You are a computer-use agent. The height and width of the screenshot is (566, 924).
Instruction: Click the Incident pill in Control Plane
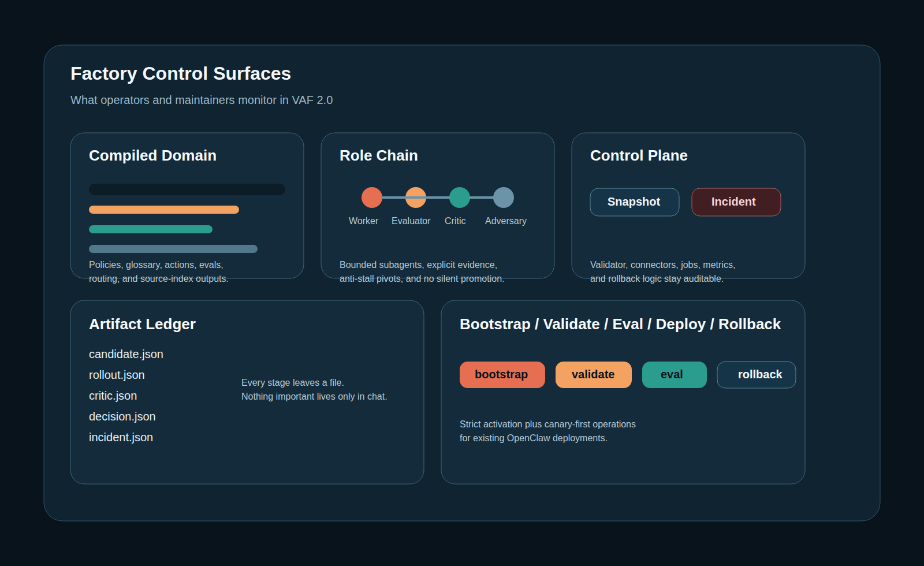coord(736,202)
